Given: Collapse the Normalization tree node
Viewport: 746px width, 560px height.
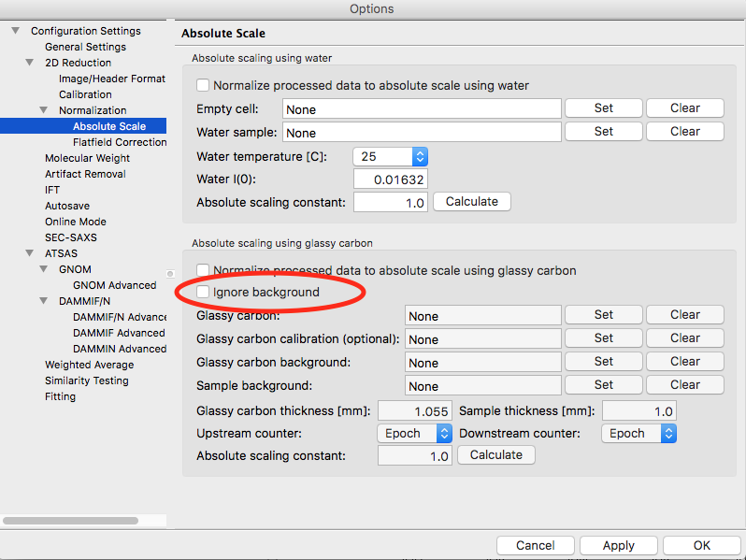Looking at the screenshot, I should coord(43,110).
